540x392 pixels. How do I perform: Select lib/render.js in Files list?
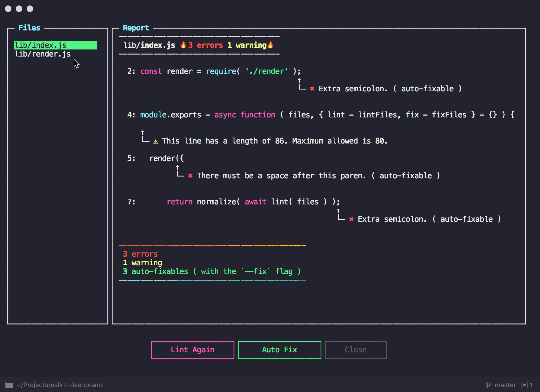pos(43,54)
